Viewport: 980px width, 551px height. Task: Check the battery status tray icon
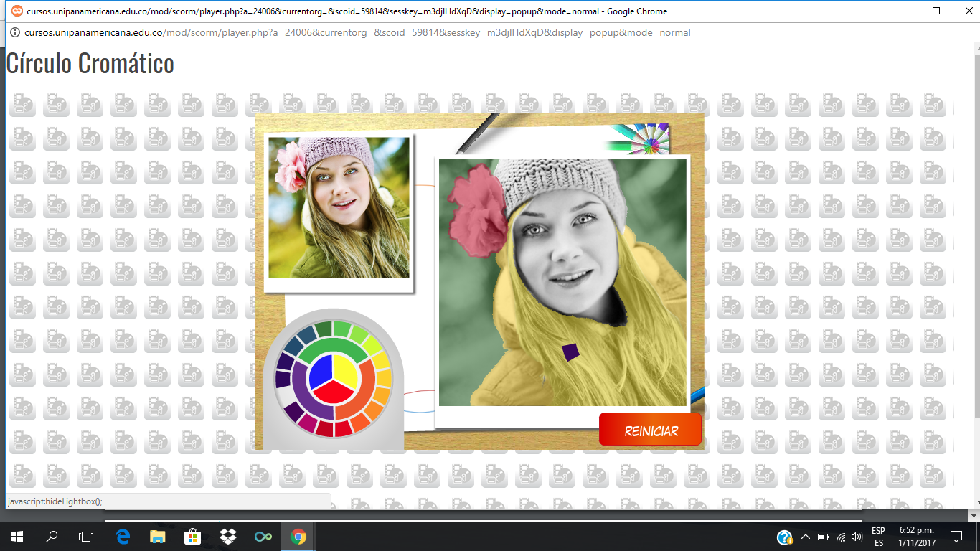point(822,537)
